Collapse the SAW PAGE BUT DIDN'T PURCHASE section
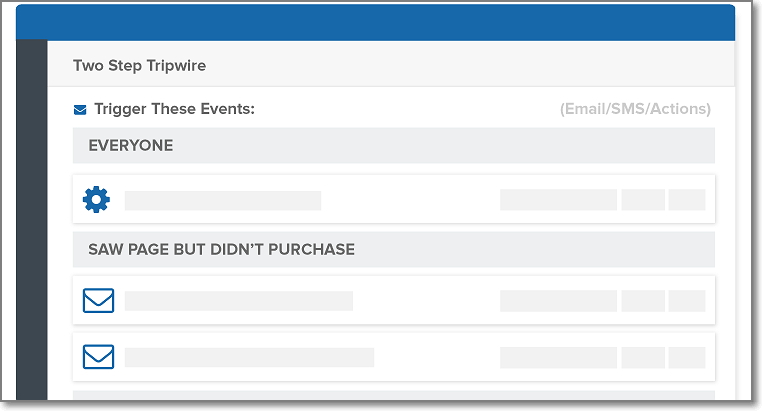 click(394, 249)
